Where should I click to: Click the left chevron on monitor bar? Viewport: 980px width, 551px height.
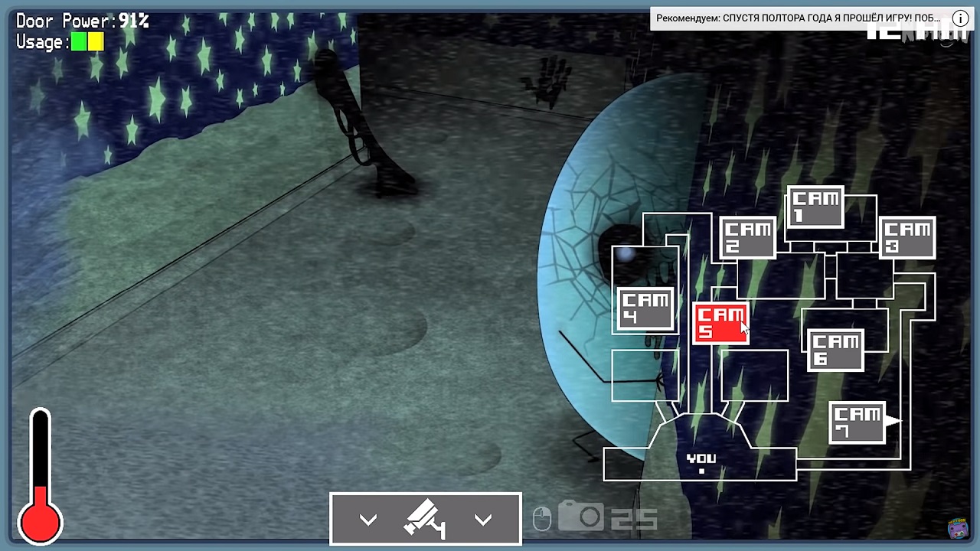[x=368, y=520]
